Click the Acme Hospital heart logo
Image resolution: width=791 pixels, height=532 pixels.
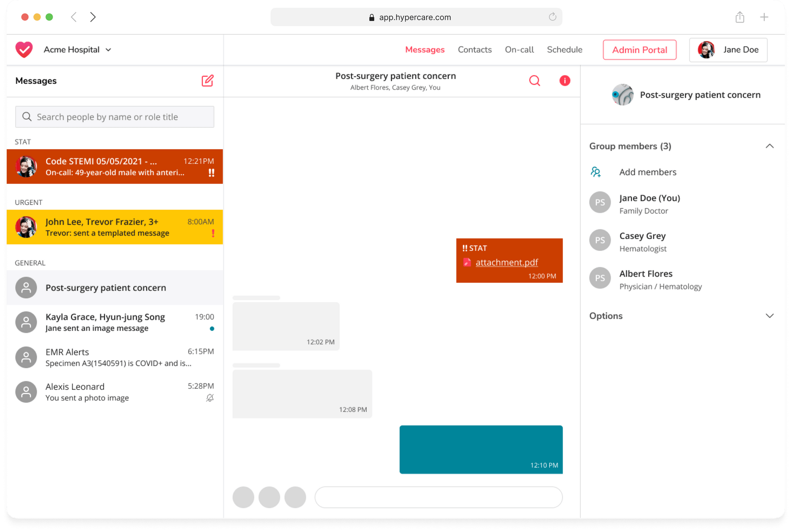(24, 49)
